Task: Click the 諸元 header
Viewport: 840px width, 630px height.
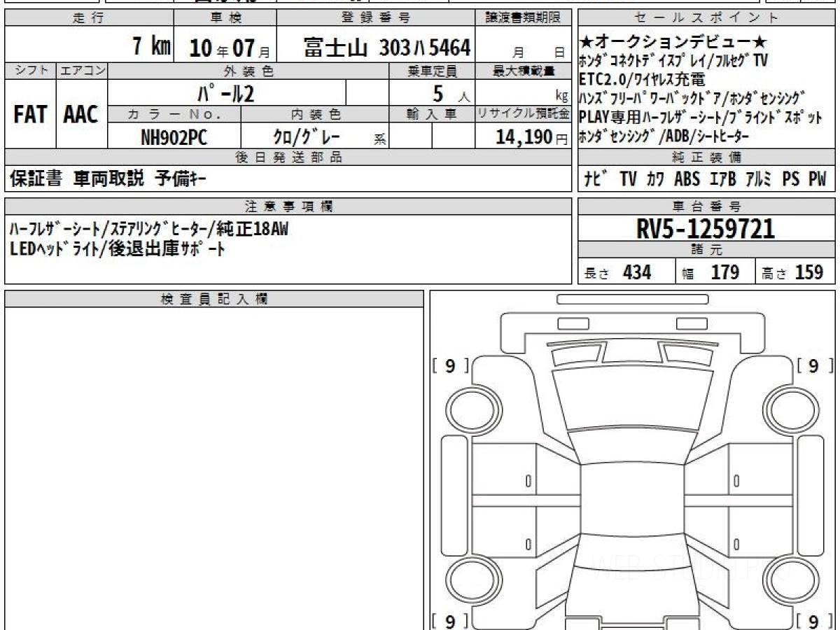Action: tap(706, 250)
